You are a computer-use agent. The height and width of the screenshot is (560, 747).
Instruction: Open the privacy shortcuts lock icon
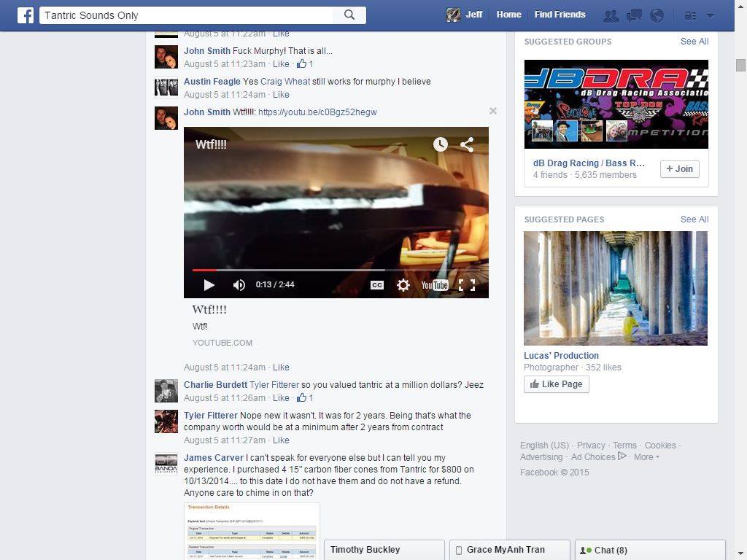coord(690,16)
